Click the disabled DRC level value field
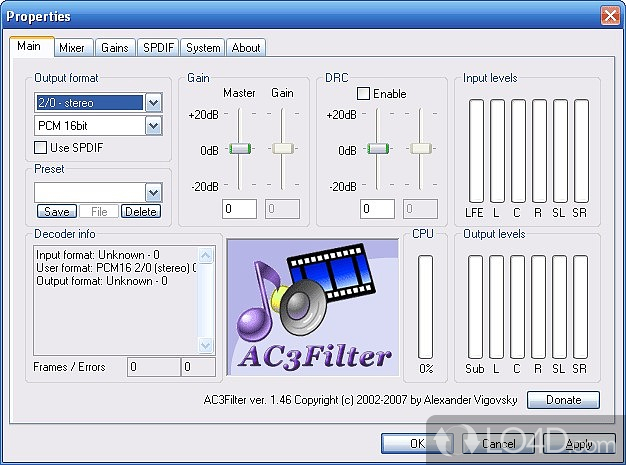Viewport: 626px width, 465px height. 420,209
